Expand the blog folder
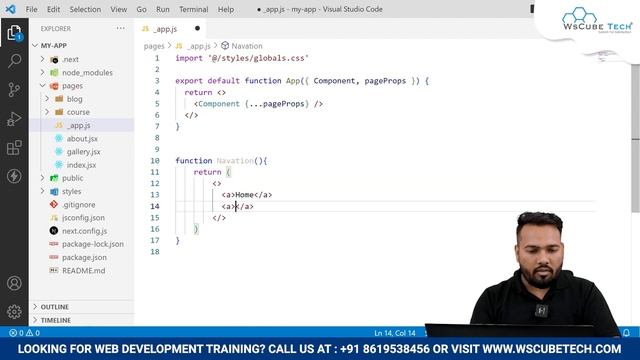Screen dimensions: 640x360 pyautogui.click(x=47, y=99)
